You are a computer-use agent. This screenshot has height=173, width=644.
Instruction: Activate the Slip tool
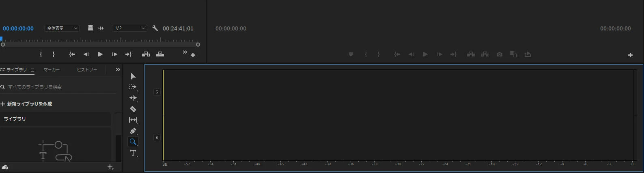pyautogui.click(x=133, y=120)
